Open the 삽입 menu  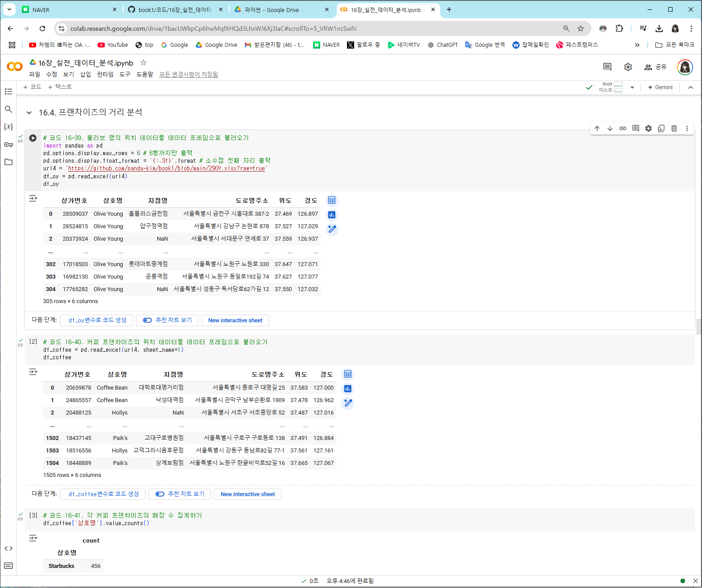[86, 74]
